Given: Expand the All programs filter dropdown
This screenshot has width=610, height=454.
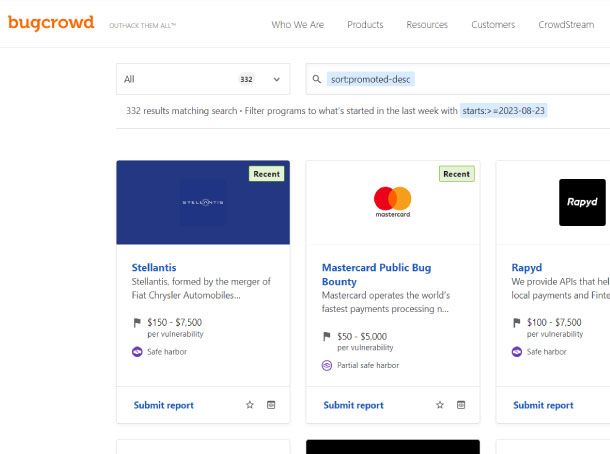Looking at the screenshot, I should click(203, 79).
